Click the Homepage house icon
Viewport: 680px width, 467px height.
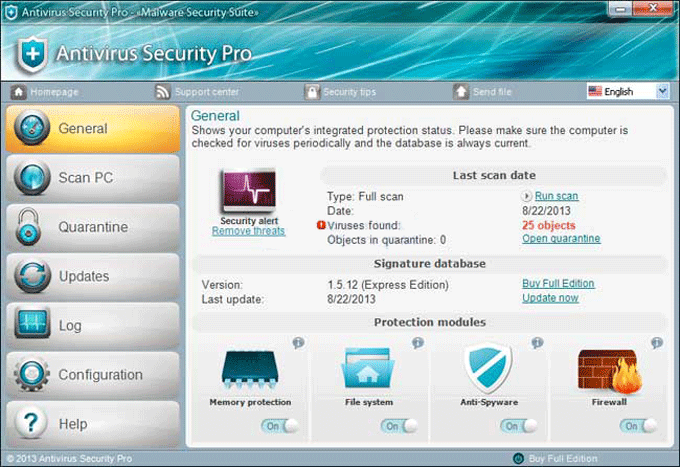point(18,92)
